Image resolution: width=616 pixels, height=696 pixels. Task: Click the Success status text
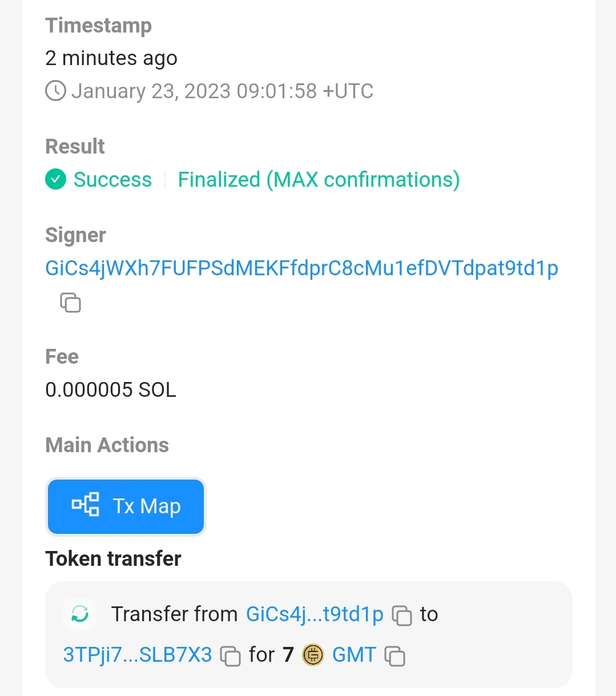tap(112, 180)
